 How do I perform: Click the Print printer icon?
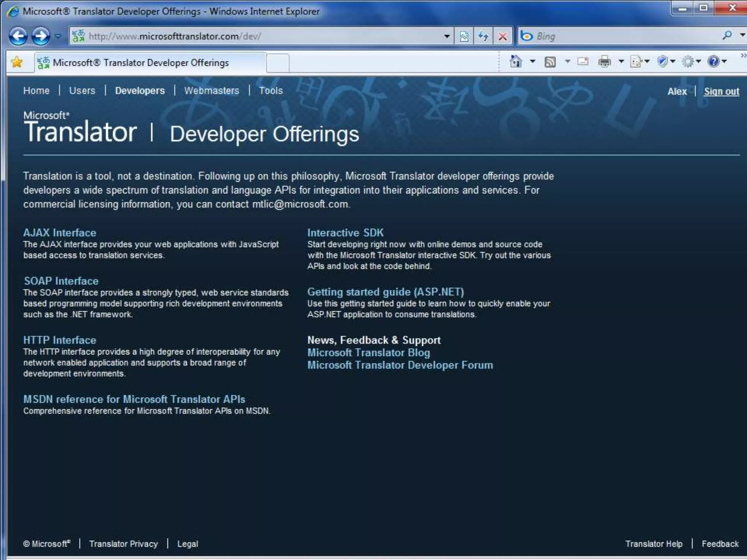pyautogui.click(x=604, y=62)
